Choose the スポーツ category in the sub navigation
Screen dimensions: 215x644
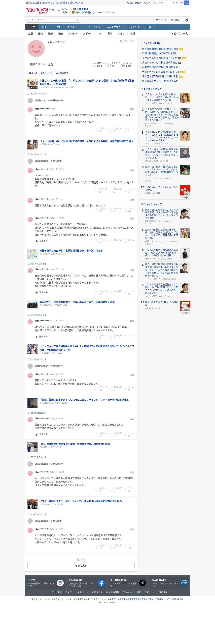coord(88,34)
